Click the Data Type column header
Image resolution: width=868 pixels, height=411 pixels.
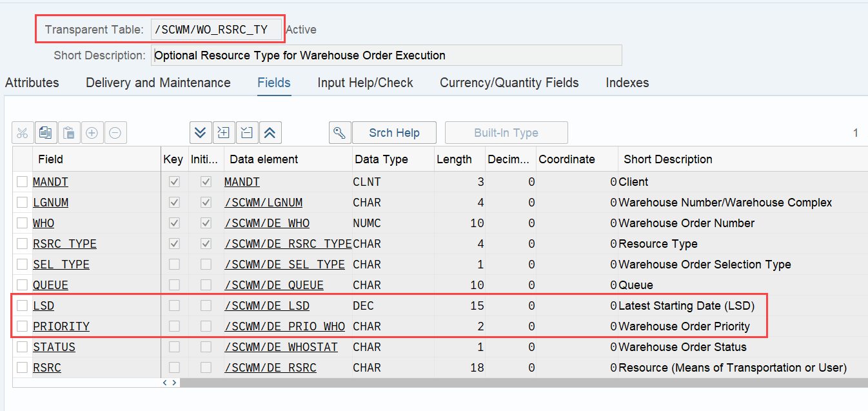[392, 159]
